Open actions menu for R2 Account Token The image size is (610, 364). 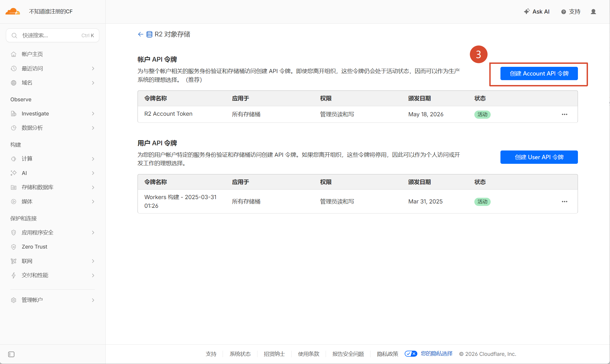click(565, 114)
